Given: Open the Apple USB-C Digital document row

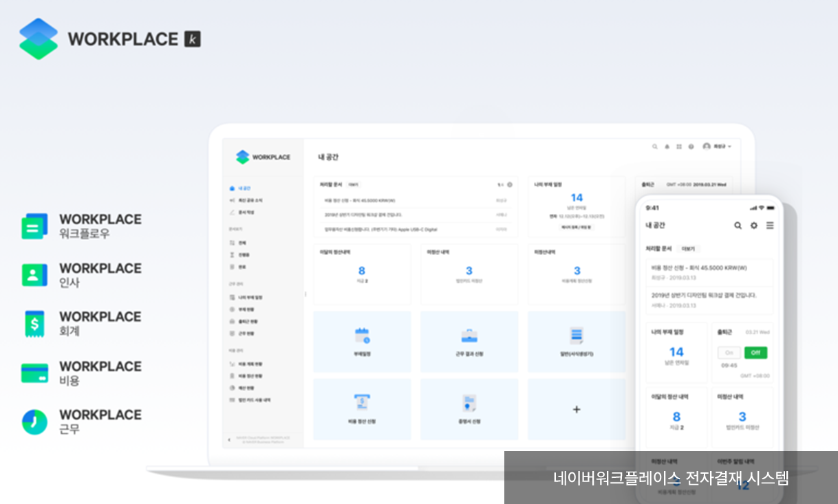Looking at the screenshot, I should click(416, 229).
